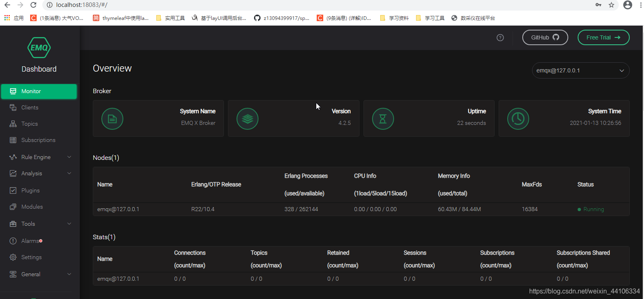
Task: Open the 实用工具 bookmark folder
Action: [171, 18]
